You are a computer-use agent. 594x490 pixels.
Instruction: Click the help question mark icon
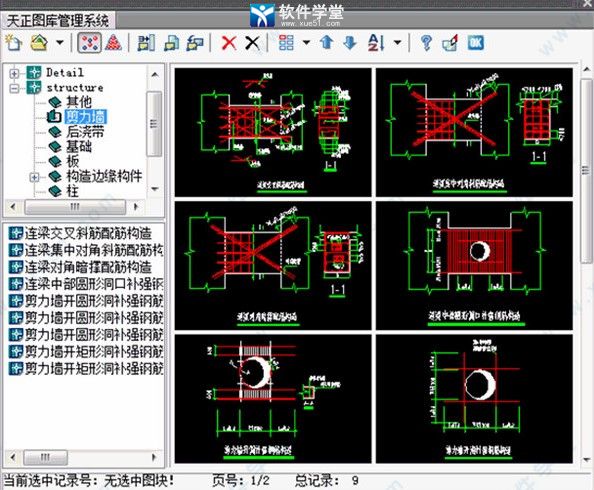tap(426, 43)
